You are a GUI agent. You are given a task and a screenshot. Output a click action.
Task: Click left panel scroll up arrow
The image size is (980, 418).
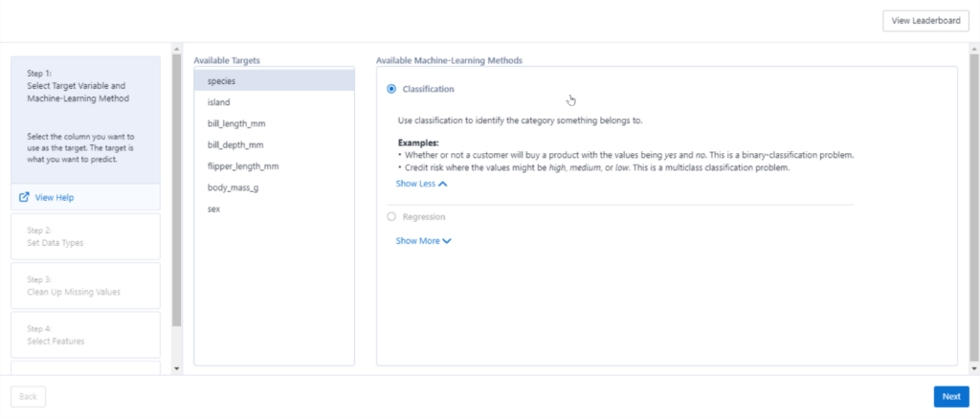[177, 49]
